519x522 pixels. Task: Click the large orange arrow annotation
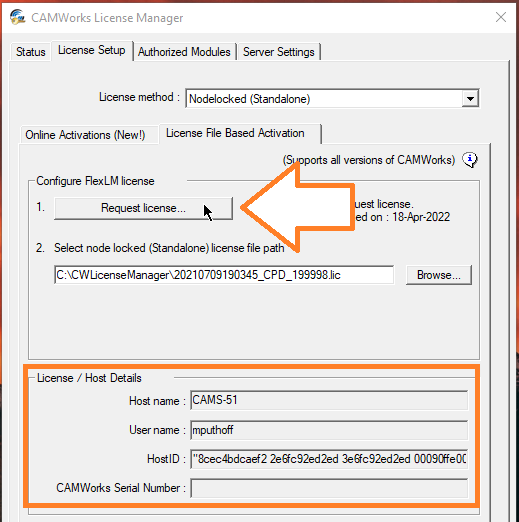(297, 208)
